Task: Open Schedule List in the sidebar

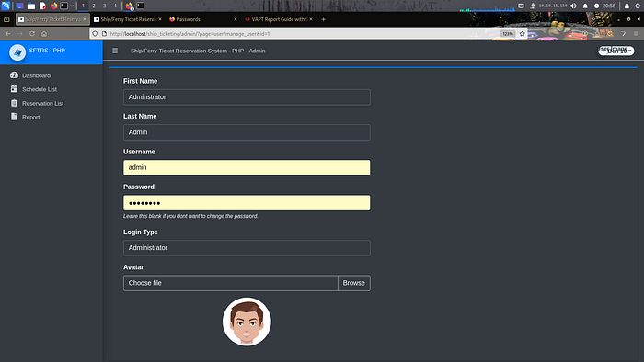Action: pos(52,89)
